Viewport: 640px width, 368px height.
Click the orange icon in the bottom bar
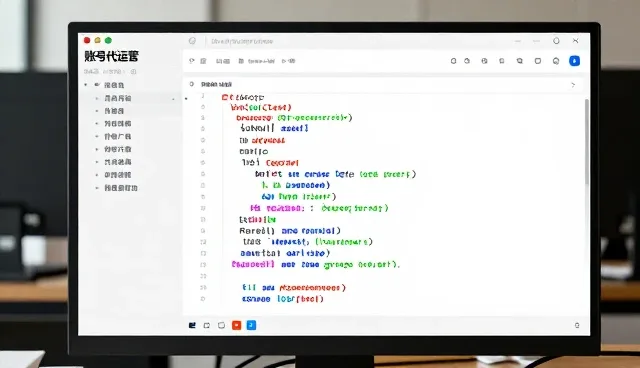(x=236, y=325)
